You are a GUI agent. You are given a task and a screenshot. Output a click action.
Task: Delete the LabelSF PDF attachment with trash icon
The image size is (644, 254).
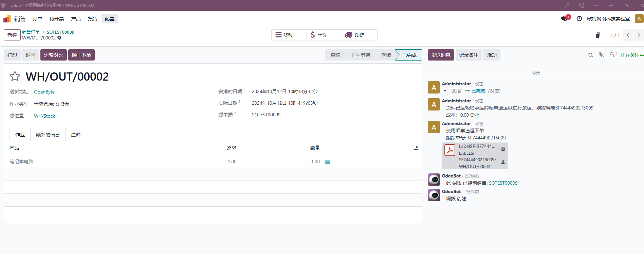[x=503, y=149]
